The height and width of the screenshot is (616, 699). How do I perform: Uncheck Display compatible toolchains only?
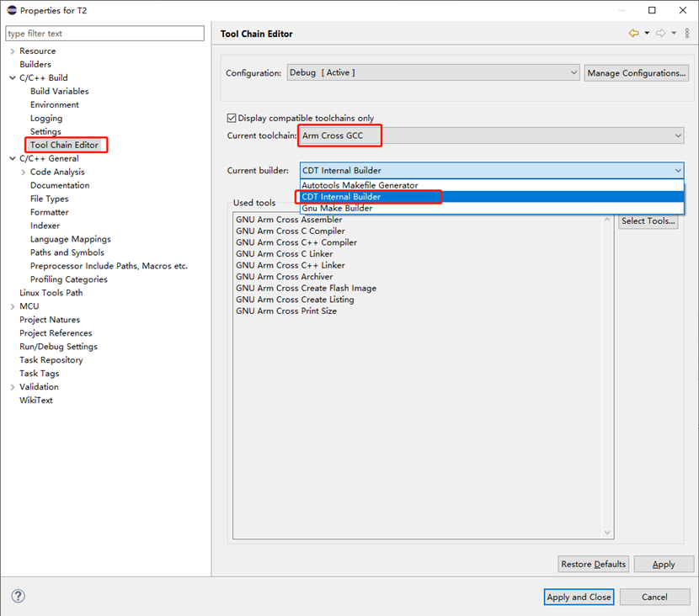[231, 118]
